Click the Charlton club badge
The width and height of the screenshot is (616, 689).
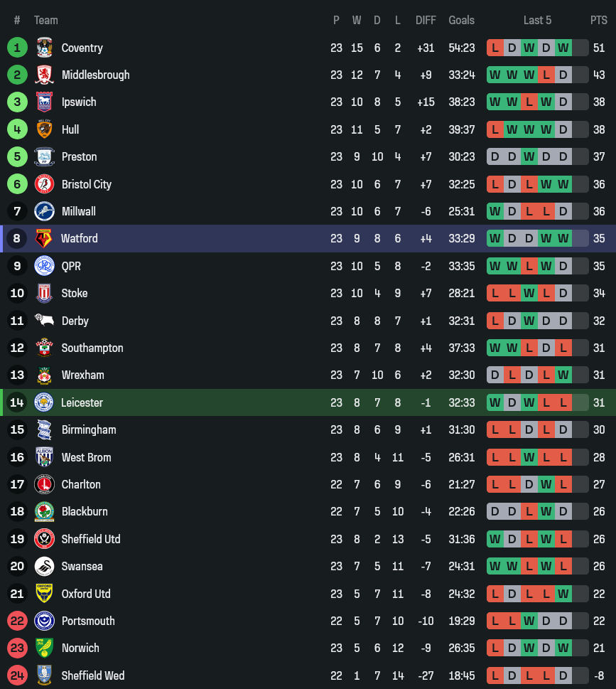pyautogui.click(x=44, y=484)
